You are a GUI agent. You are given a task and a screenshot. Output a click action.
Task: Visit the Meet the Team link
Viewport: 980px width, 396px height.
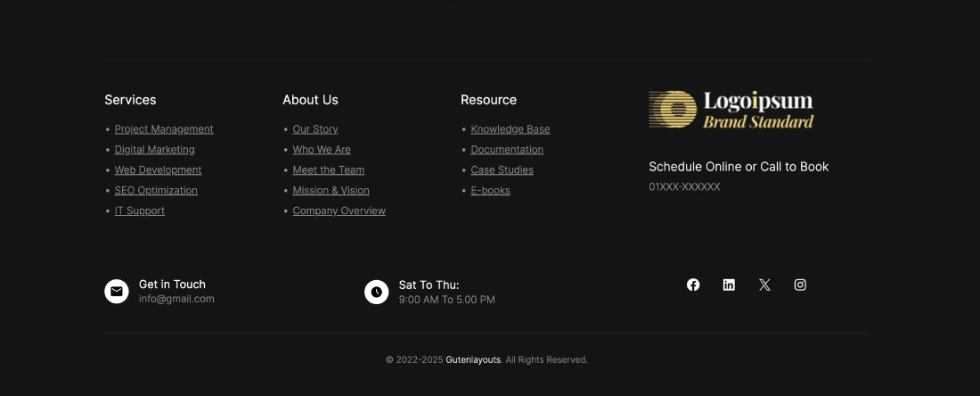(x=329, y=170)
